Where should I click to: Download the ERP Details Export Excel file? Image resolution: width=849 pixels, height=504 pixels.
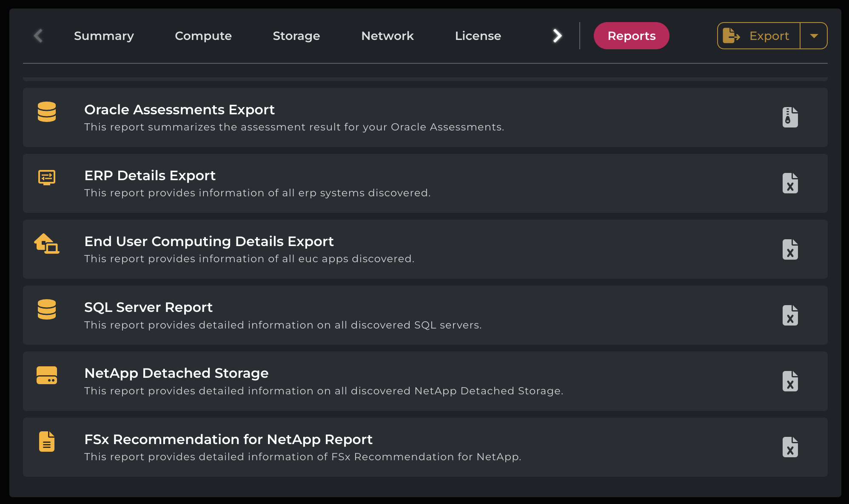click(790, 183)
